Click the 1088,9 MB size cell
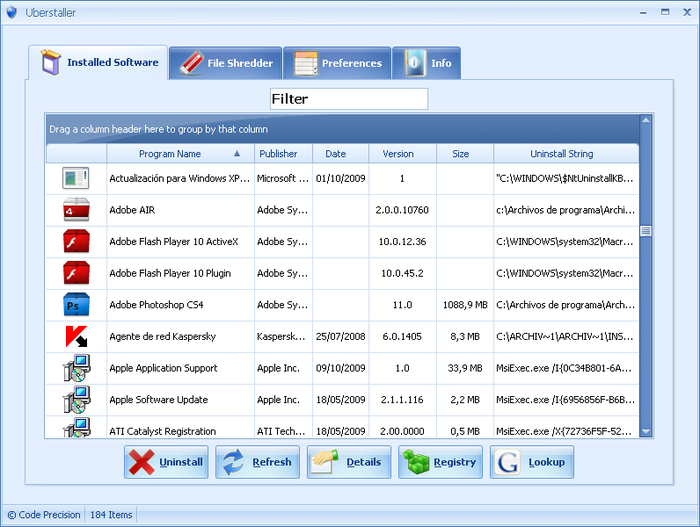 coord(465,305)
